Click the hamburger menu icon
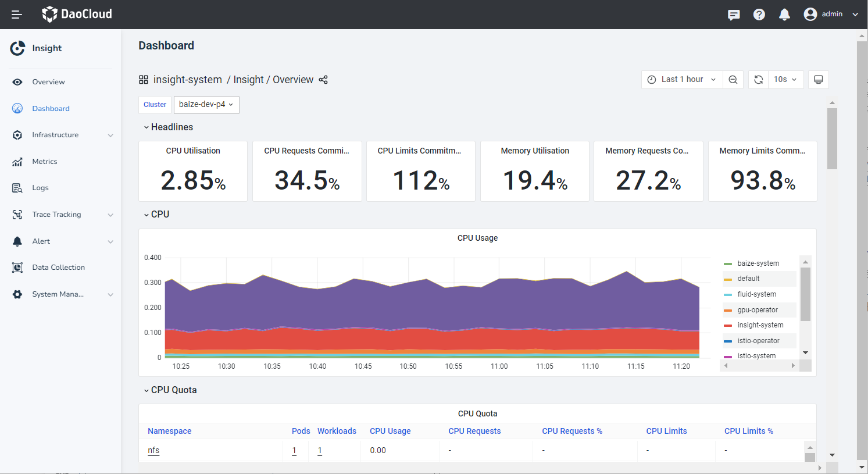This screenshot has width=868, height=474. click(17, 15)
